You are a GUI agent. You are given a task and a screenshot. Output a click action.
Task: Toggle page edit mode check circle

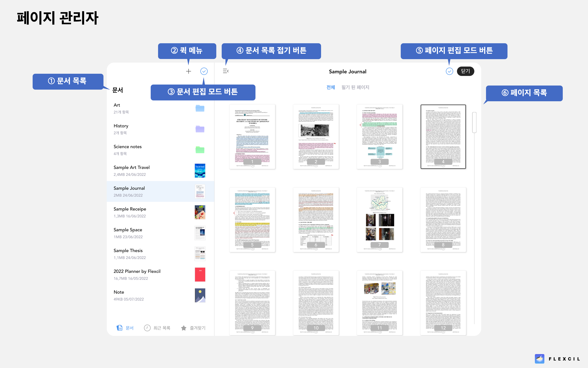449,71
